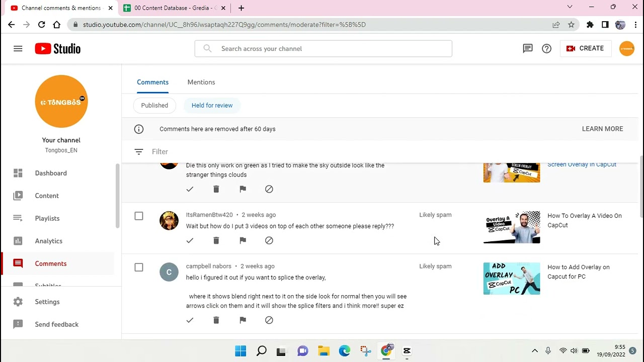
Task: Click the ItsRamenBtw420 username
Action: (209, 215)
